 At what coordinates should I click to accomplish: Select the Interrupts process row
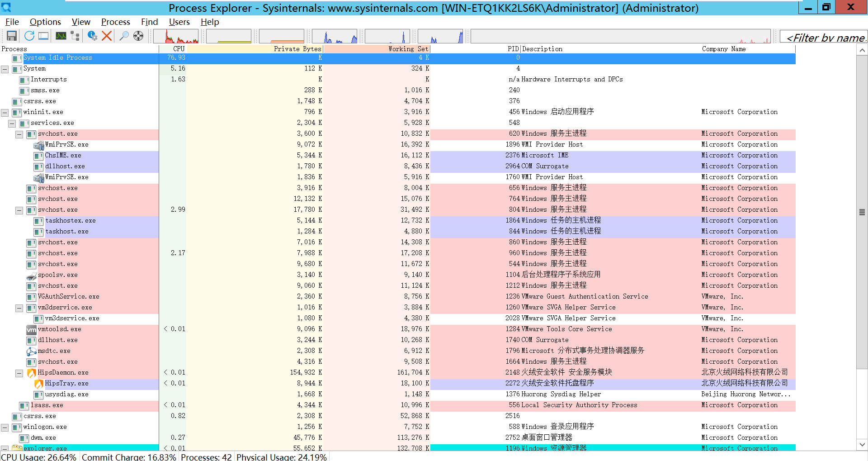coord(398,80)
